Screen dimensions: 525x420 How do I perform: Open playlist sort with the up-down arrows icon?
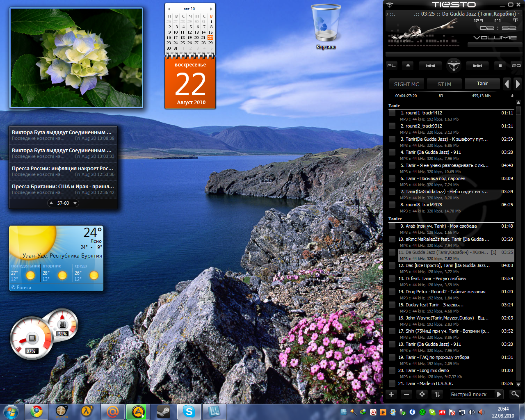(x=437, y=394)
